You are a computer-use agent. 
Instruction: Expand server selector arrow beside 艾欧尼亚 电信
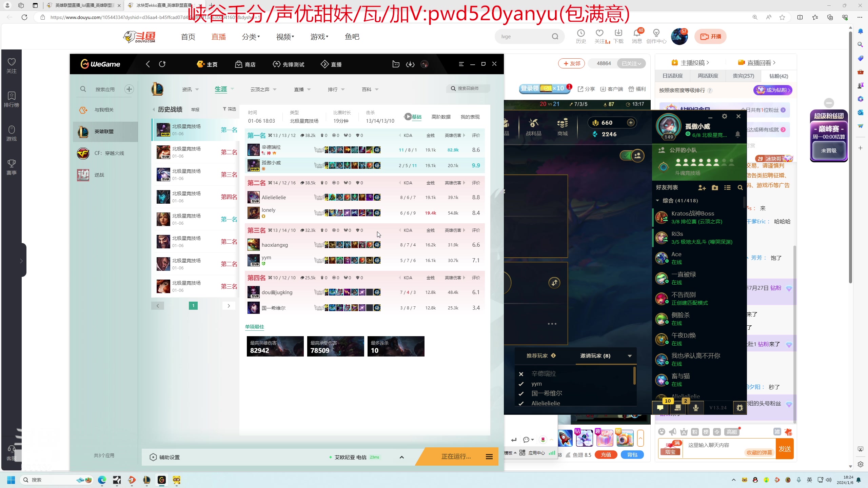402,457
